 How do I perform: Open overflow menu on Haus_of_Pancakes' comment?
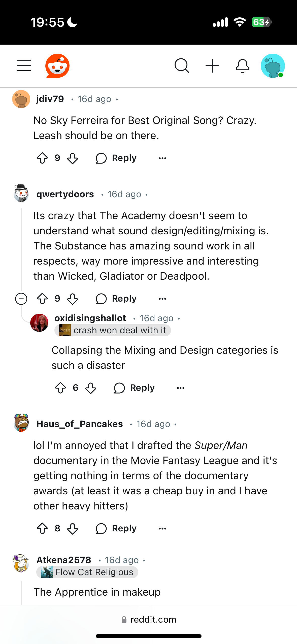click(162, 529)
